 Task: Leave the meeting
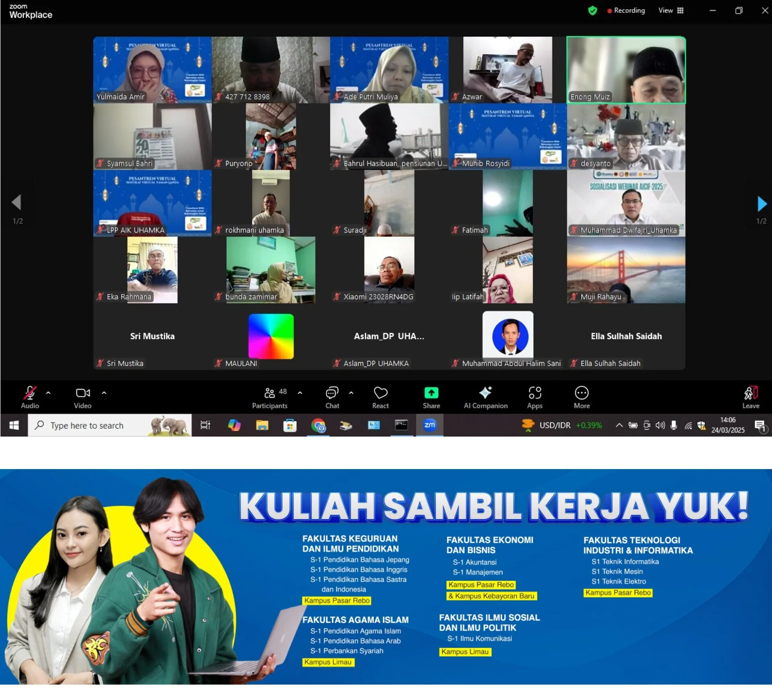tap(751, 397)
